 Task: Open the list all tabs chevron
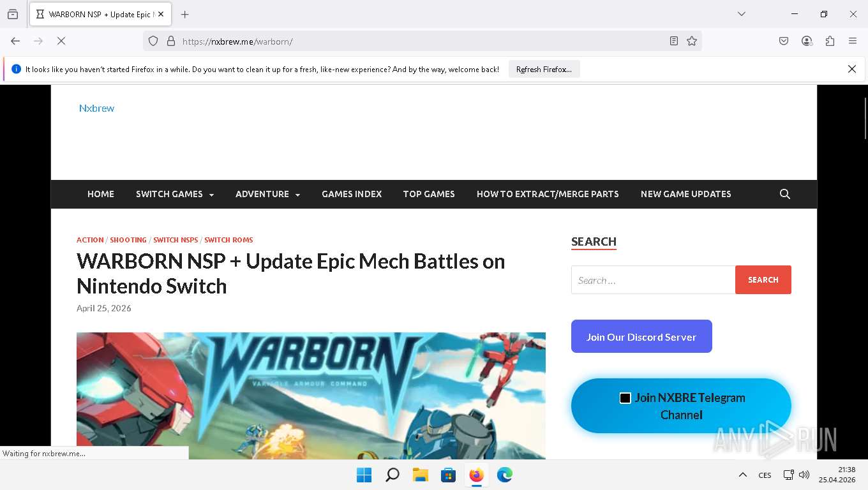tap(742, 14)
